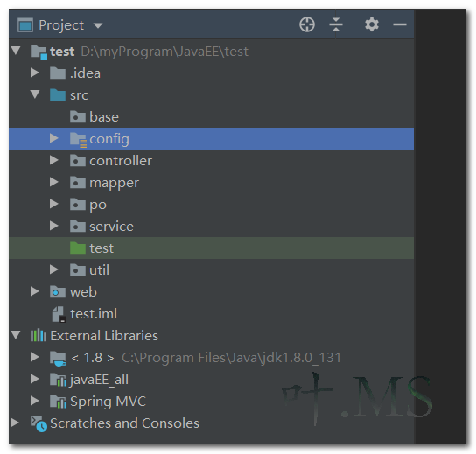Select the 'web' folder label
The height and width of the screenshot is (454, 476).
tap(83, 292)
